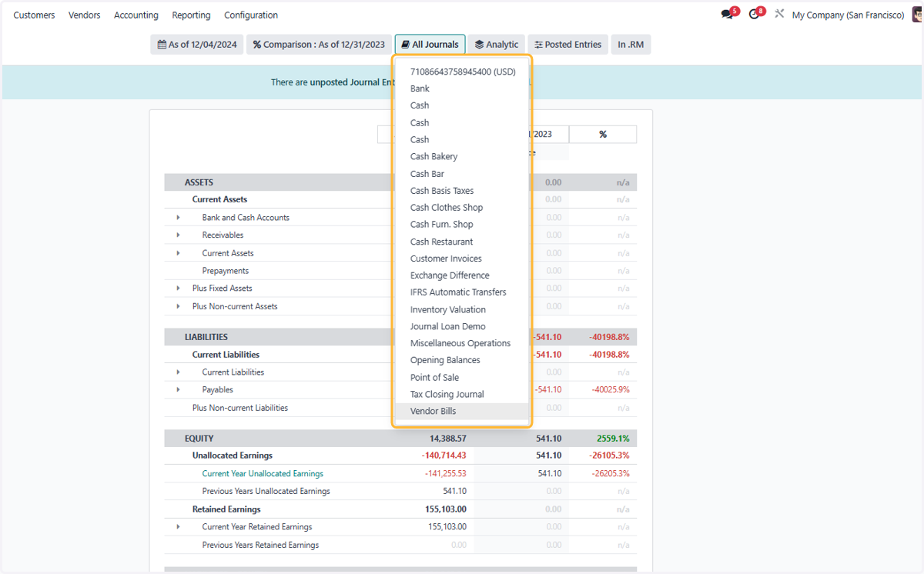The height and width of the screenshot is (574, 924).
Task: Select the Point of Sale journal
Action: tap(462, 377)
